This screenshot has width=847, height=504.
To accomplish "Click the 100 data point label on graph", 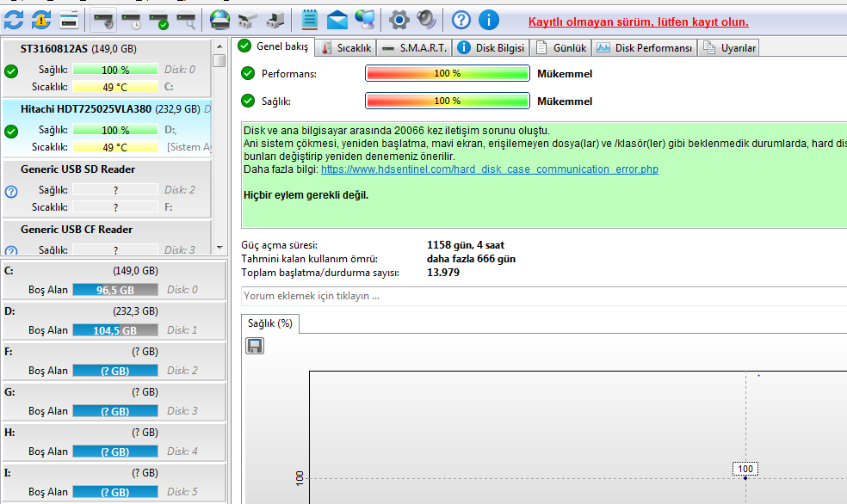I will click(x=745, y=469).
